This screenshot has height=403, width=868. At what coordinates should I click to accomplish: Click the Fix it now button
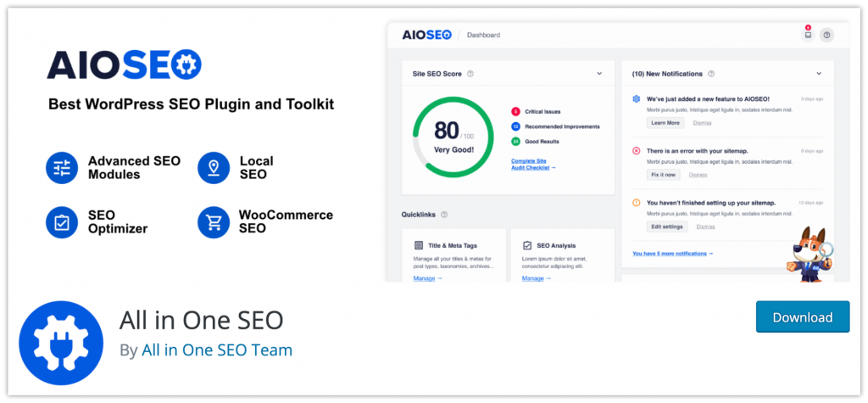point(663,175)
